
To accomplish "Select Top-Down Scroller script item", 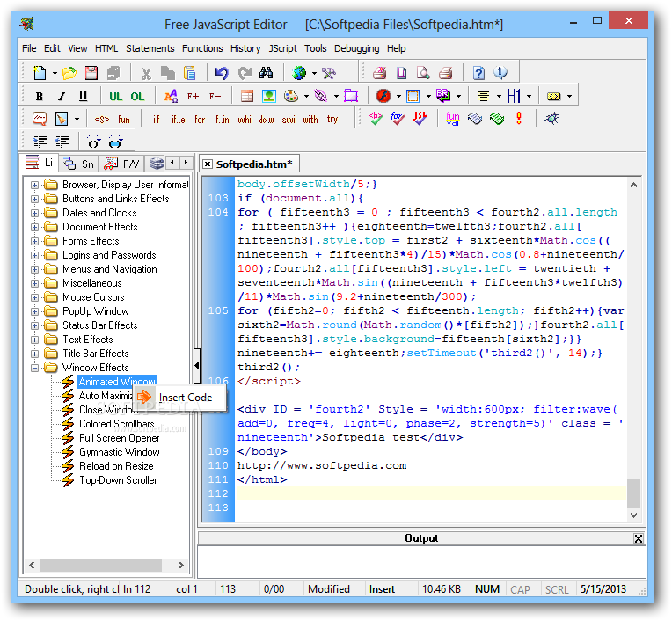I will pos(118,480).
